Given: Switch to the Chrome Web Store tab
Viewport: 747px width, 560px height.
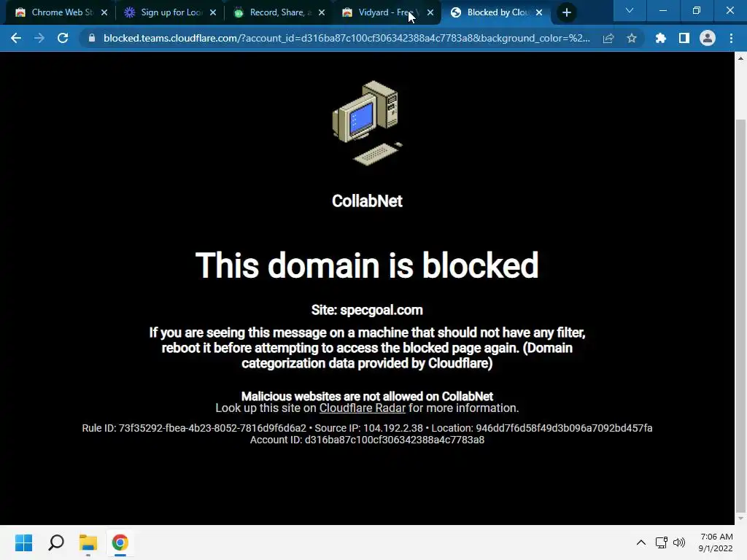Looking at the screenshot, I should [x=61, y=12].
